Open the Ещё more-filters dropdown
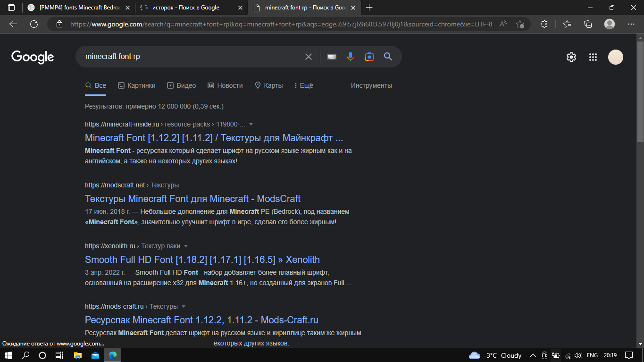Image resolution: width=644 pixels, height=362 pixels. click(303, 85)
